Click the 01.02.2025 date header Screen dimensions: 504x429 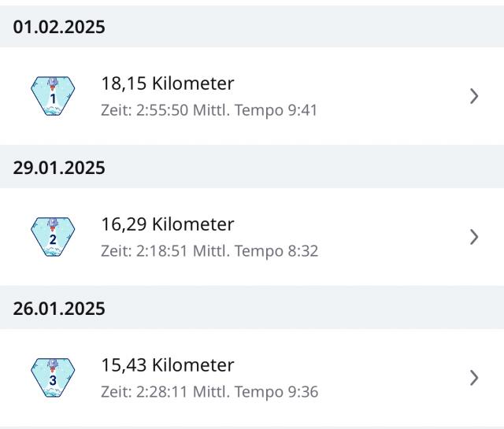point(59,27)
